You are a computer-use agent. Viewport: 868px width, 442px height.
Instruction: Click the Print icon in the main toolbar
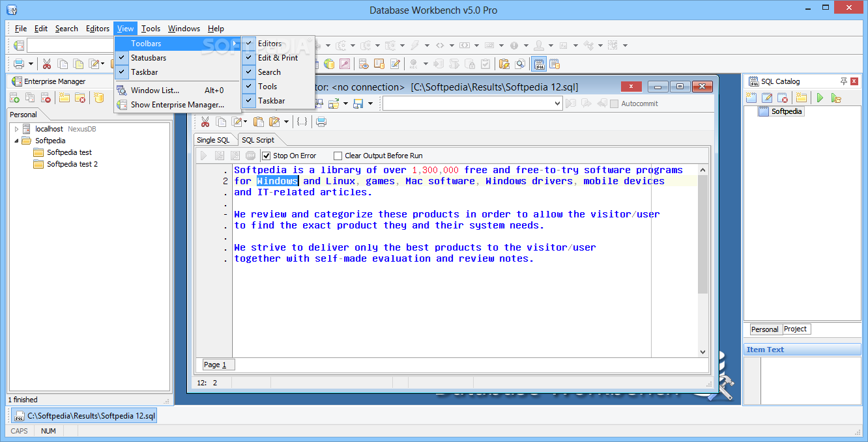18,64
